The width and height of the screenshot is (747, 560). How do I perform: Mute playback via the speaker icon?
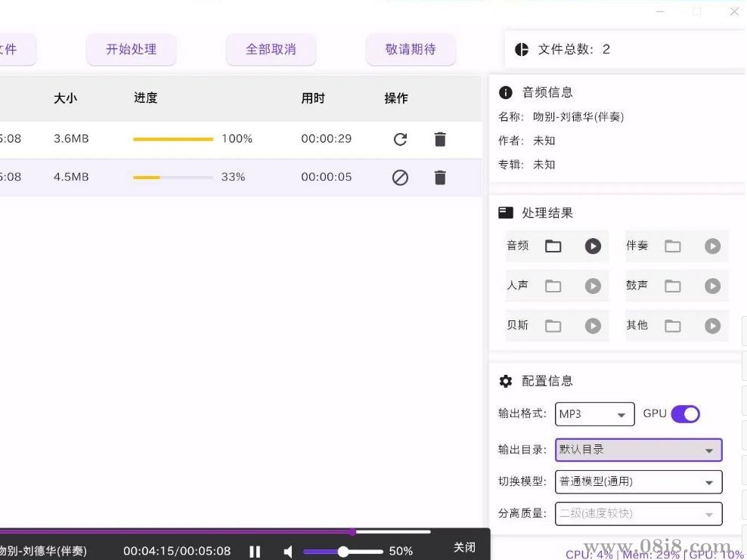(288, 552)
